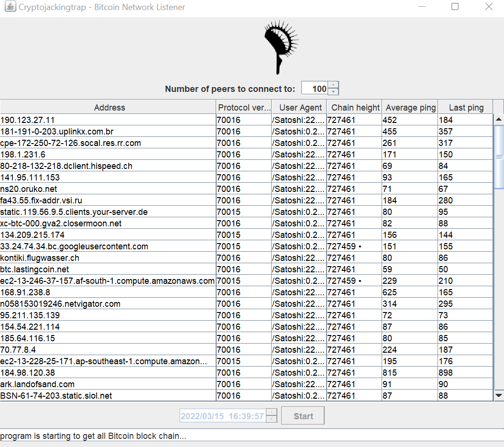Sort by the Address column header
Image resolution: width=504 pixels, height=447 pixels.
click(108, 107)
